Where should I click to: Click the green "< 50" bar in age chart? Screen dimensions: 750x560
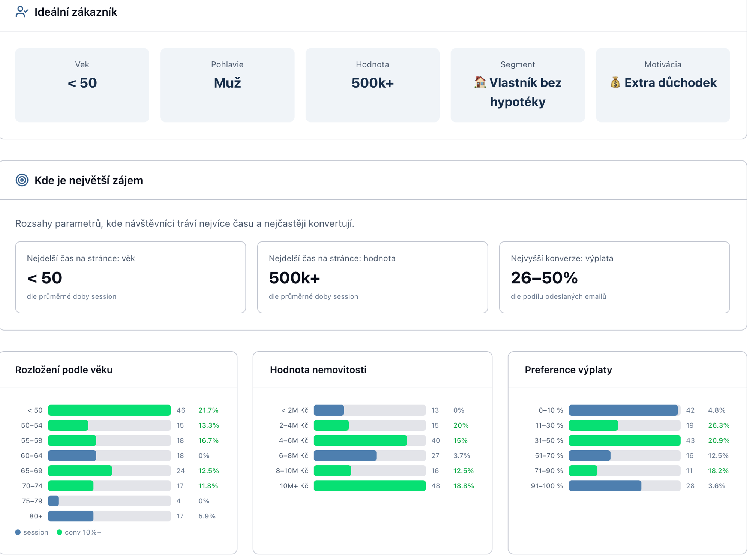(x=109, y=410)
